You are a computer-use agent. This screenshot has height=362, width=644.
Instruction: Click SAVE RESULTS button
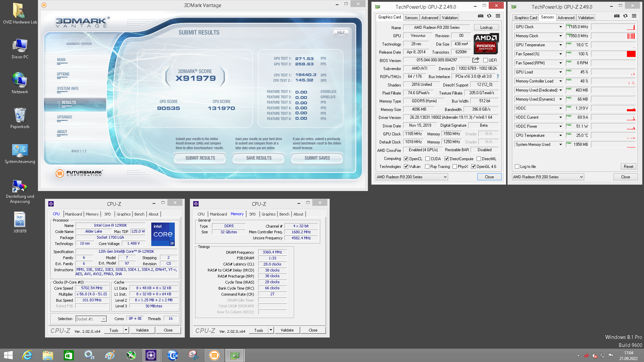point(259,158)
